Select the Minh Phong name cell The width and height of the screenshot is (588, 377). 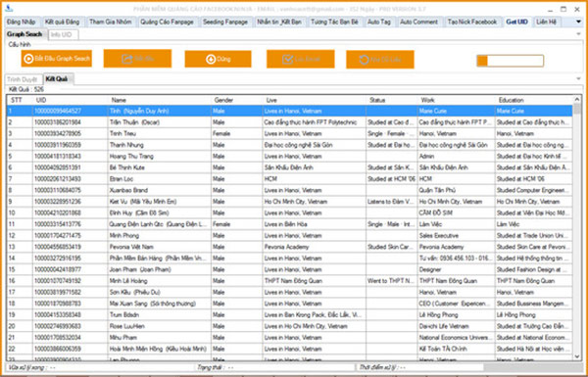[160, 235]
